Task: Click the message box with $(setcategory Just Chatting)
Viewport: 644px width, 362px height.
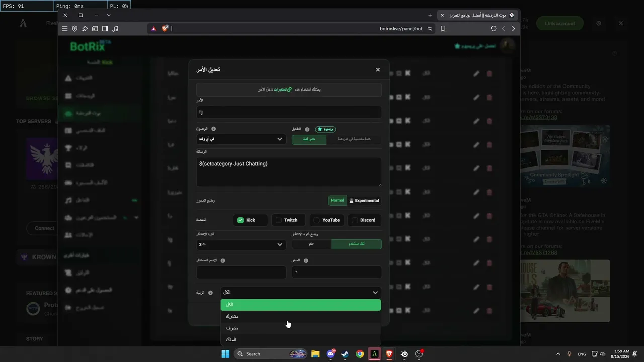Action: click(289, 171)
